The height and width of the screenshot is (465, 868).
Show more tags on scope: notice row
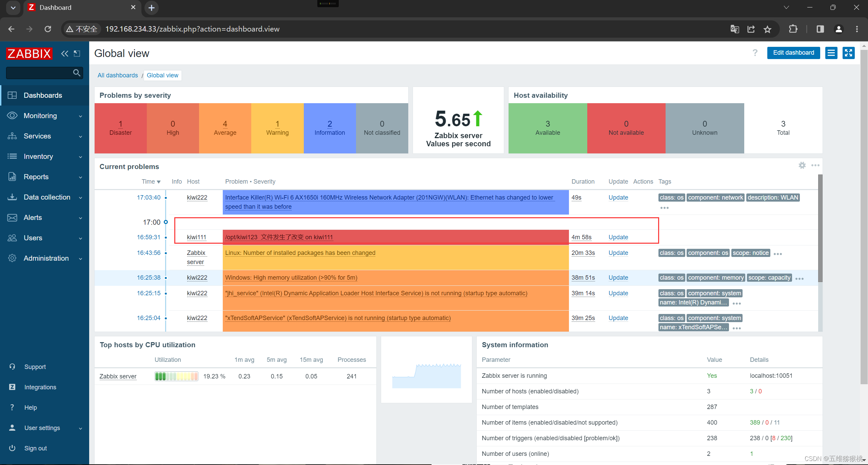pyautogui.click(x=778, y=254)
